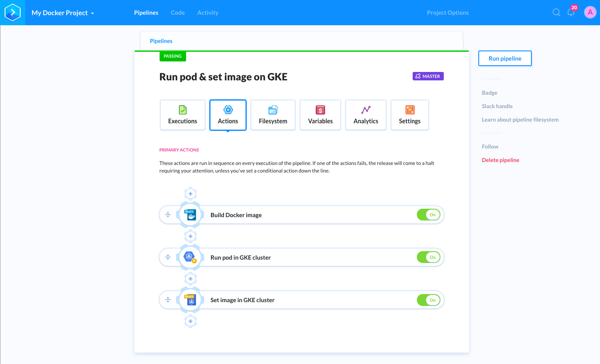Grab reorder handle of Build Docker image
The height and width of the screenshot is (364, 600).
coord(168,215)
